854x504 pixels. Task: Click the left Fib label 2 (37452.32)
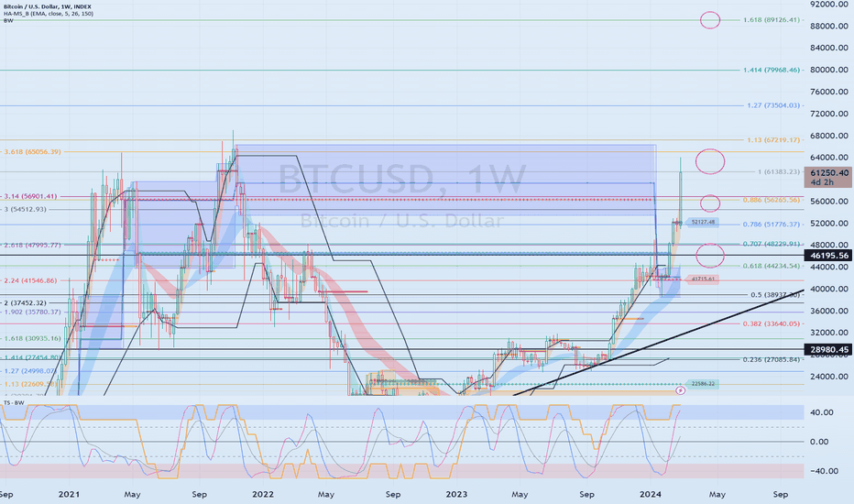(x=25, y=303)
